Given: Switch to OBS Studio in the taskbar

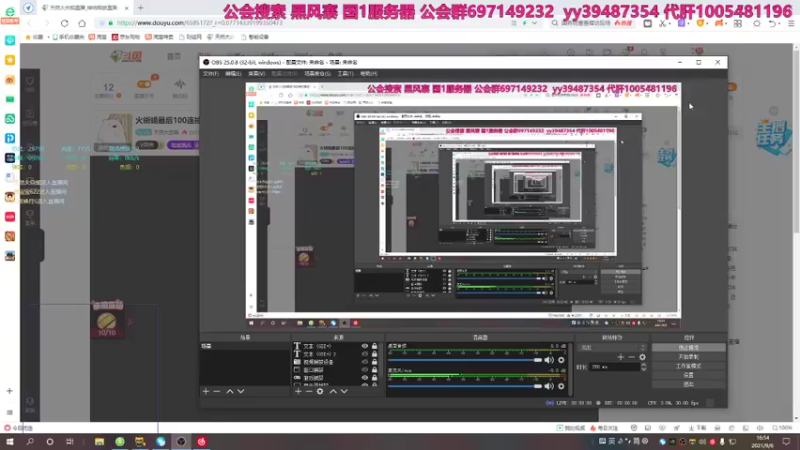Looking at the screenshot, I should pos(181,441).
